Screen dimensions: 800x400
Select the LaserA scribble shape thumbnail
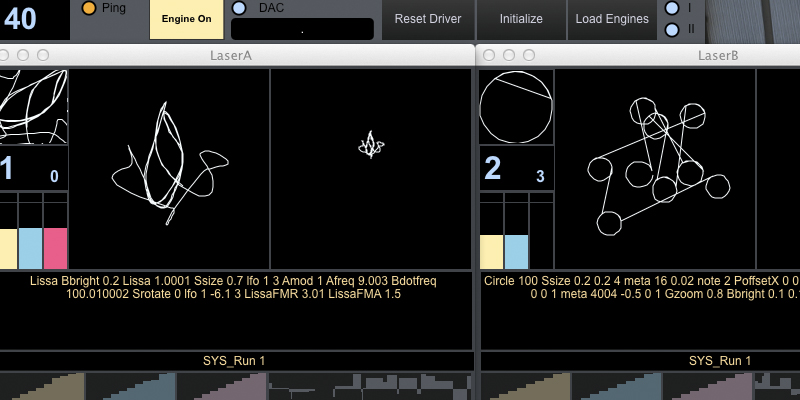click(x=33, y=108)
